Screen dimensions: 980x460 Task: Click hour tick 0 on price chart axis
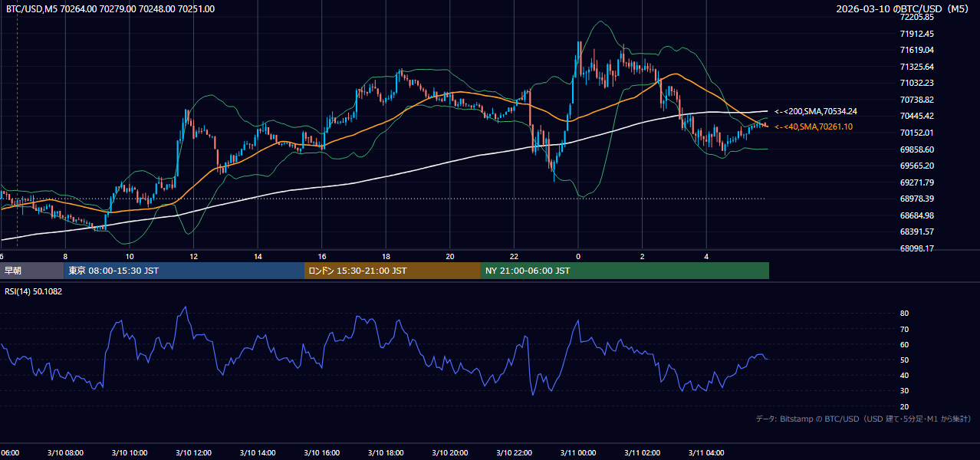click(578, 256)
